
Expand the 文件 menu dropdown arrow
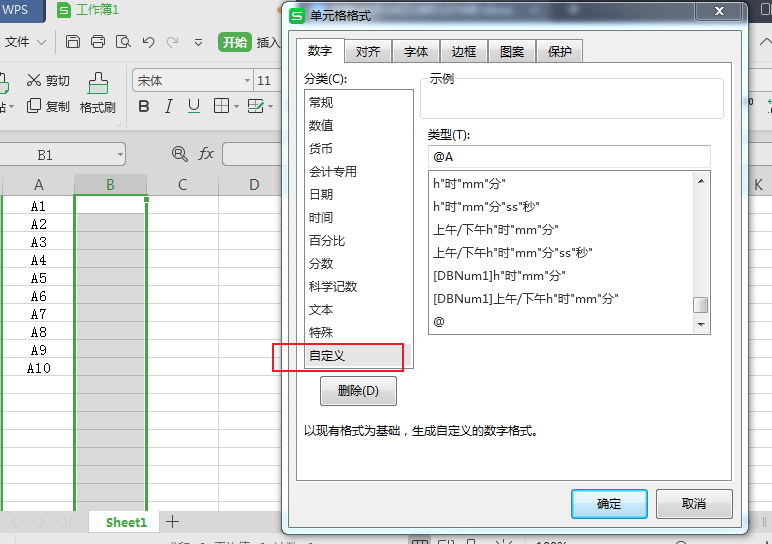click(41, 43)
